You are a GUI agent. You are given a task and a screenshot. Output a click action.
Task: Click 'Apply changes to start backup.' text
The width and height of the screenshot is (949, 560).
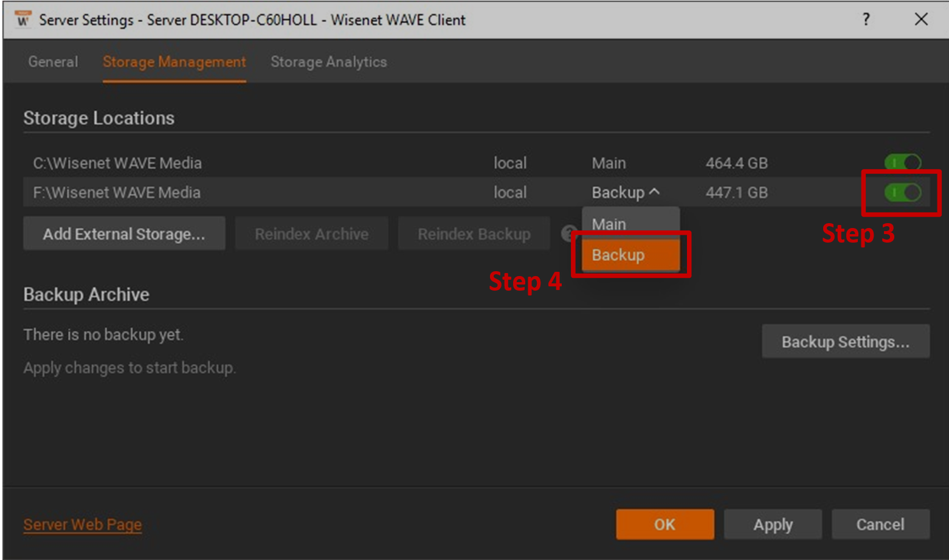[x=129, y=368]
